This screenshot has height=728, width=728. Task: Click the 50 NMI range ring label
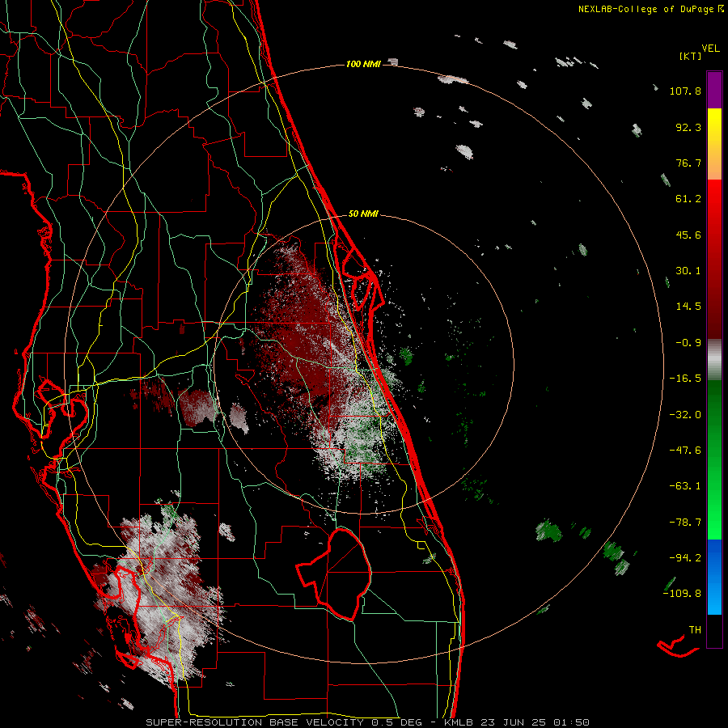click(x=363, y=214)
